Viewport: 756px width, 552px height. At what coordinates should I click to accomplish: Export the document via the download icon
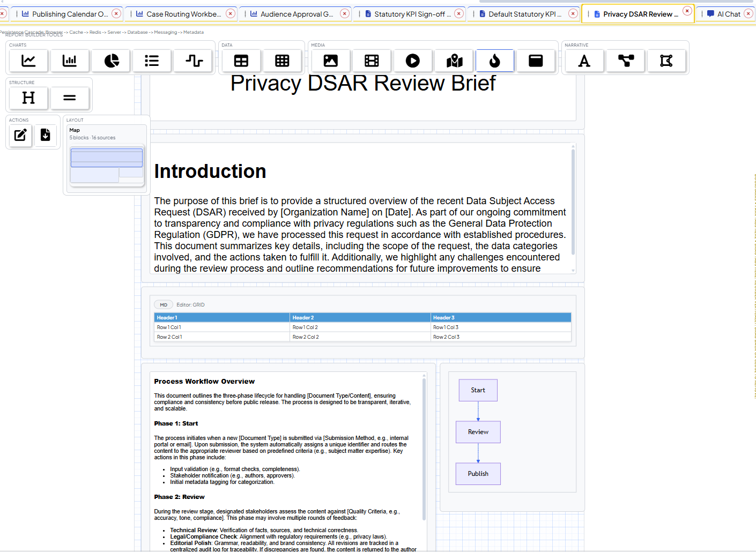coord(46,136)
